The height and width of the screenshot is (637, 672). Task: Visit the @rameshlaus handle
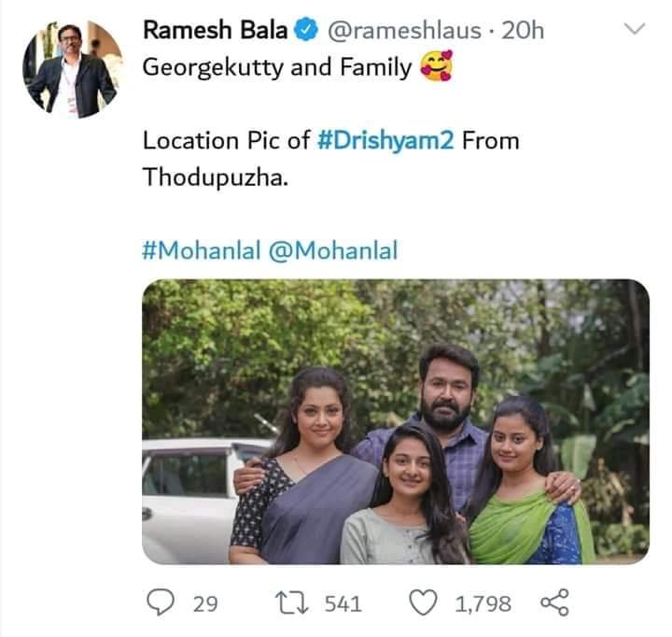coord(402,31)
